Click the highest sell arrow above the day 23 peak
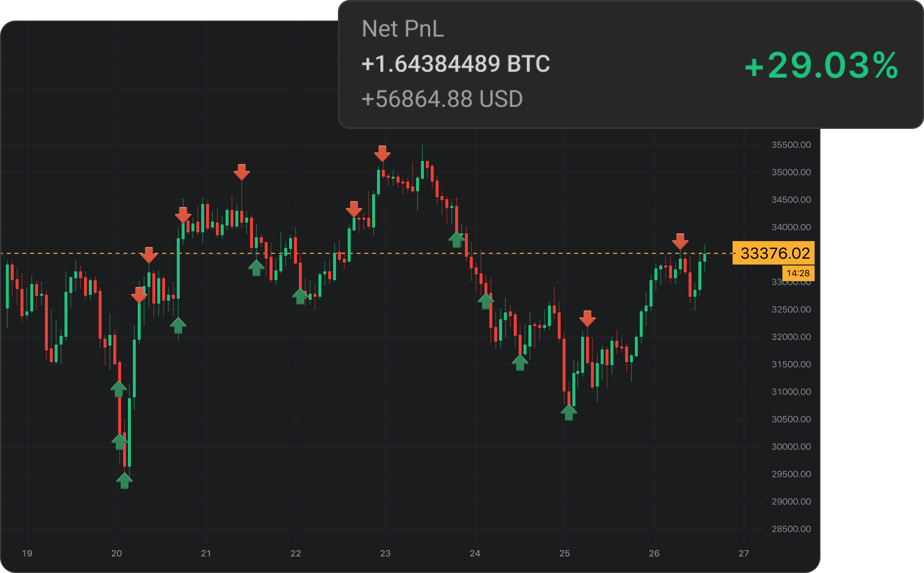The height and width of the screenshot is (573, 924). pyautogui.click(x=382, y=153)
